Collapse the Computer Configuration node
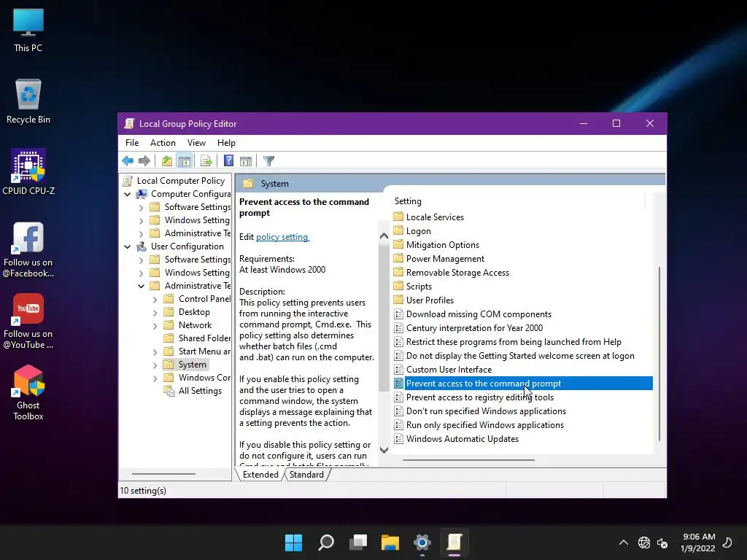Image resolution: width=747 pixels, height=560 pixels. 127,194
